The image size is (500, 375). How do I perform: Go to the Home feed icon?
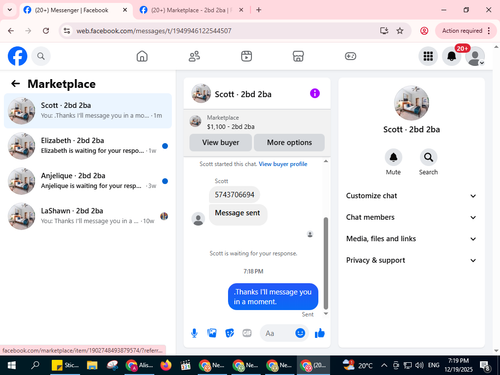142,56
